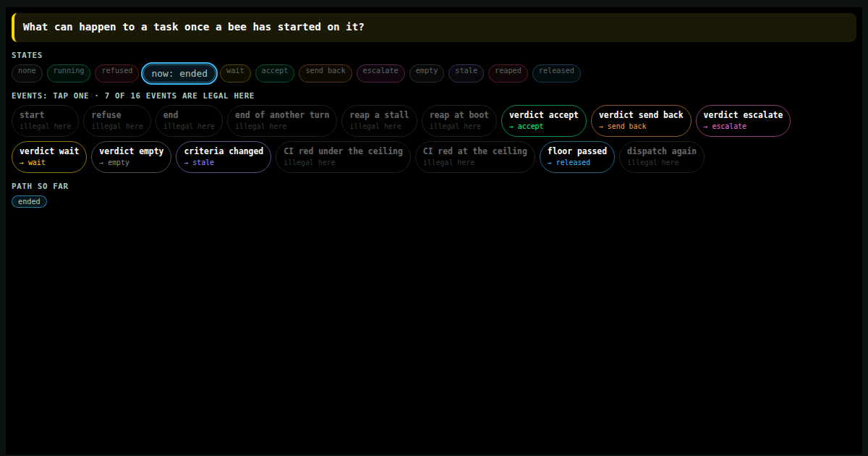Click the 'PATH SO FAR' label

click(38, 186)
